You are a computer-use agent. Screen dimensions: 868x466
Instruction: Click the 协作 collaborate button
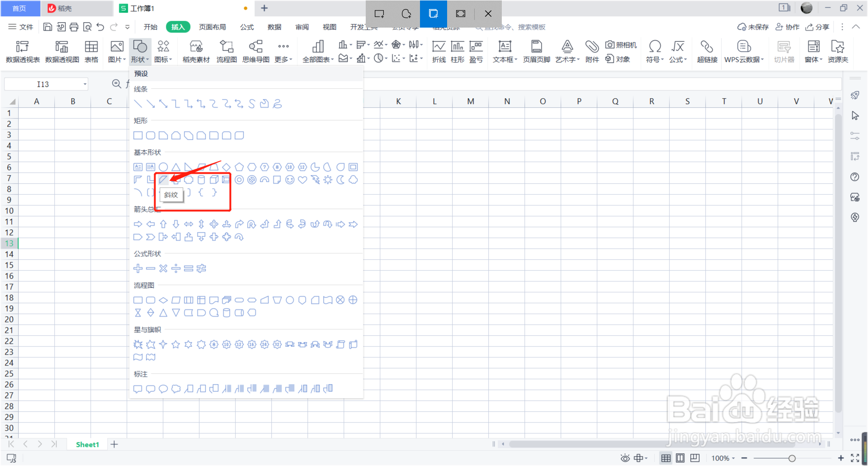(x=788, y=27)
